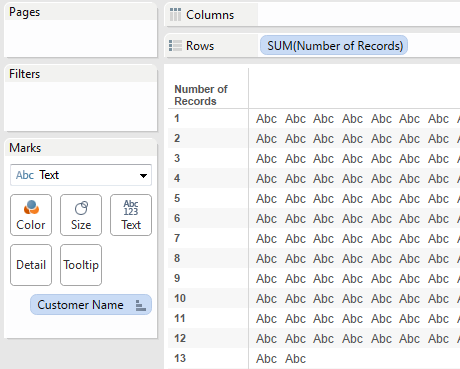Click first Abc mark in row 7
This screenshot has height=369, width=460.
pos(266,239)
